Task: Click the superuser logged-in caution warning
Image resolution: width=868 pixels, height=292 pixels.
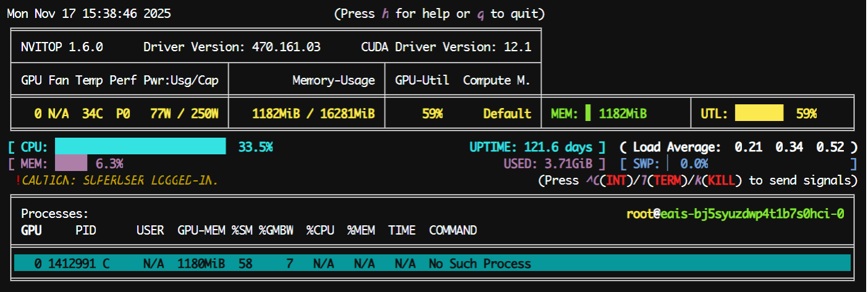Action: click(117, 180)
